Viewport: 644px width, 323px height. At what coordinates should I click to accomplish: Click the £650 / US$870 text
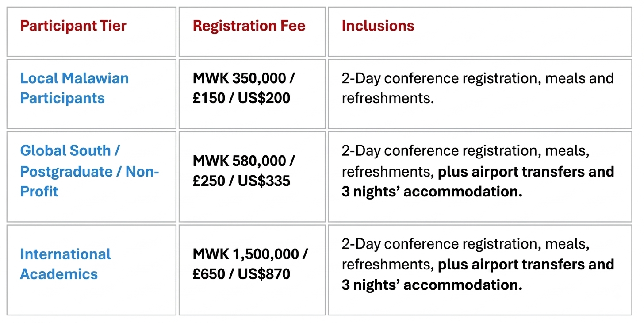(241, 274)
